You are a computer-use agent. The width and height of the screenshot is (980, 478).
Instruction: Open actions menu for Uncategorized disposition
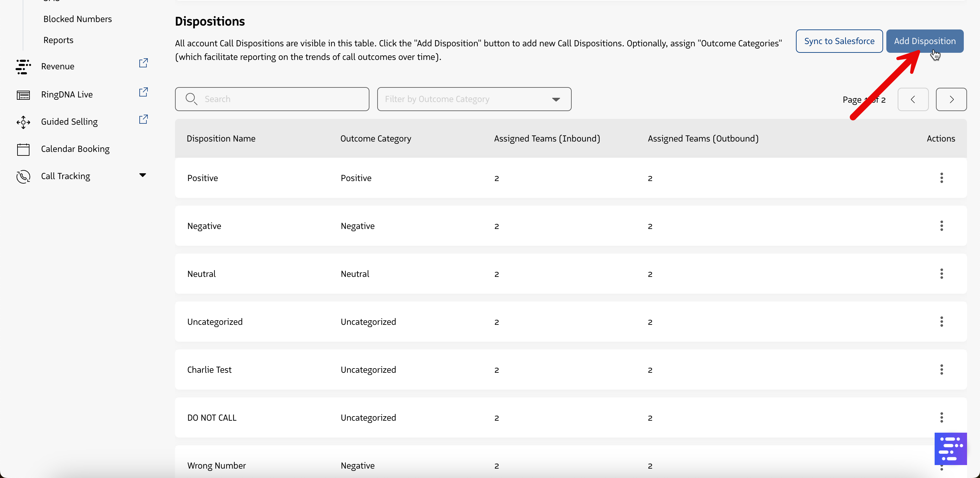[x=941, y=322]
